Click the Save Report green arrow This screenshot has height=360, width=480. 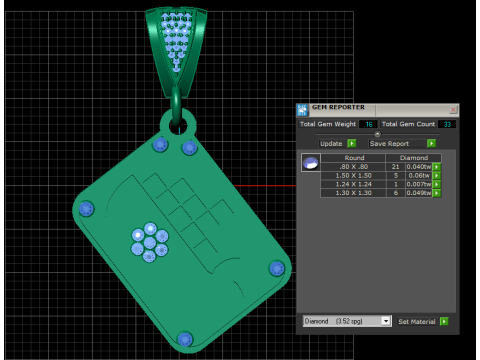pos(431,143)
